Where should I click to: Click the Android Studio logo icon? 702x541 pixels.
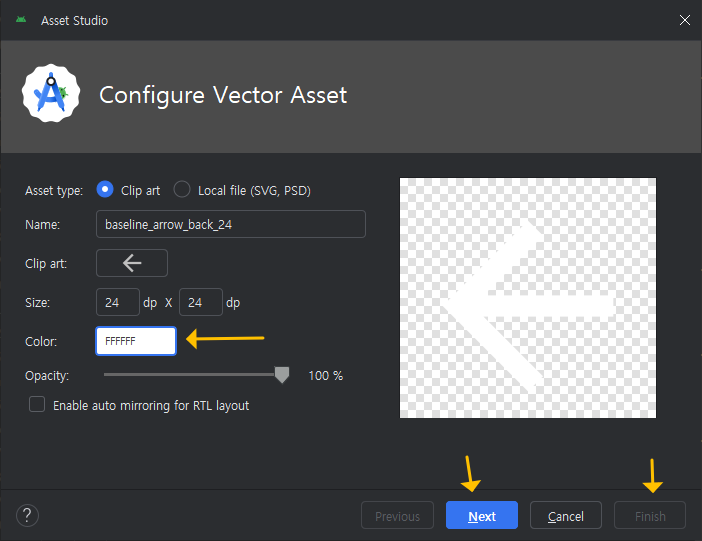click(x=51, y=93)
